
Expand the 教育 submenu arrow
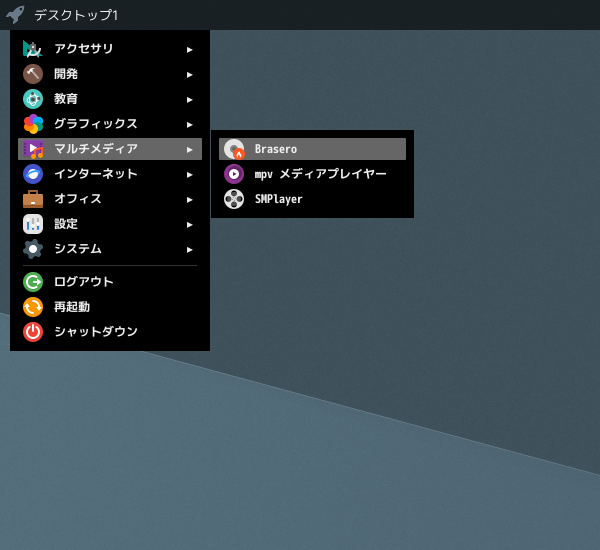(x=189, y=100)
